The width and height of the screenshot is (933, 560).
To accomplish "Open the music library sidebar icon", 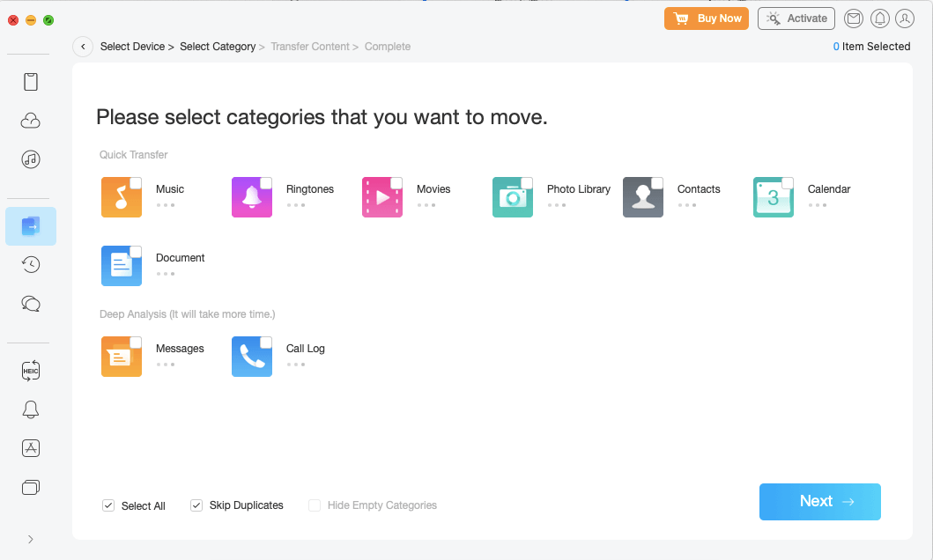I will point(31,159).
